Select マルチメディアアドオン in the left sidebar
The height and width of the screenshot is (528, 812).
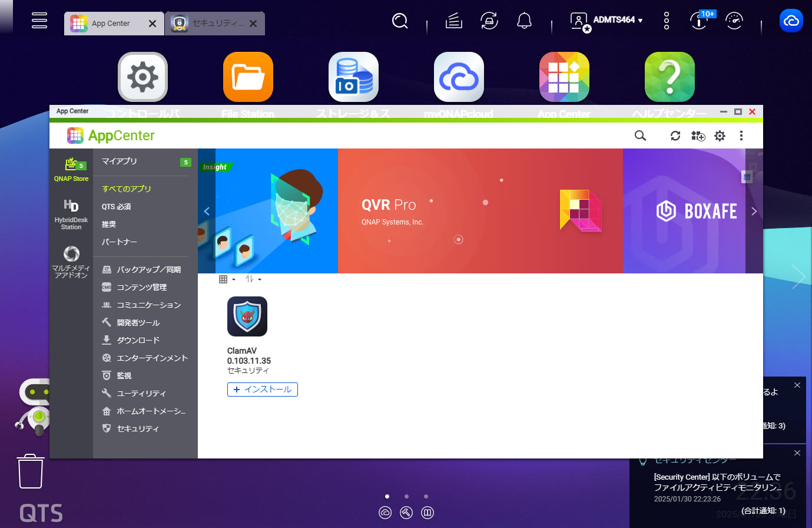[x=71, y=262]
